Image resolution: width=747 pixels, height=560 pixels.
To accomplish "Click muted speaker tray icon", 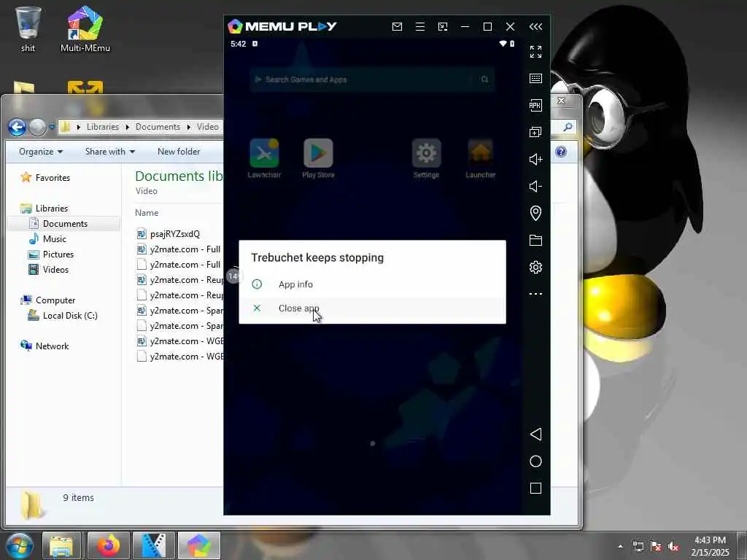I will pos(673,546).
